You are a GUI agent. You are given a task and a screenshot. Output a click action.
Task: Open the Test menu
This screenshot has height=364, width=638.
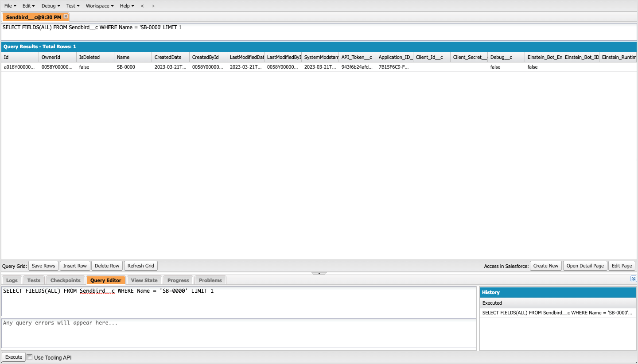[73, 6]
